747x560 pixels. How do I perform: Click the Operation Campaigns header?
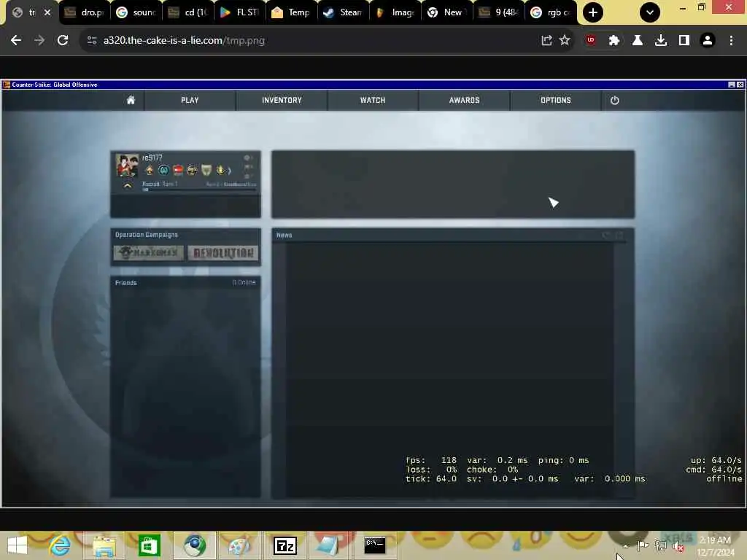point(146,235)
